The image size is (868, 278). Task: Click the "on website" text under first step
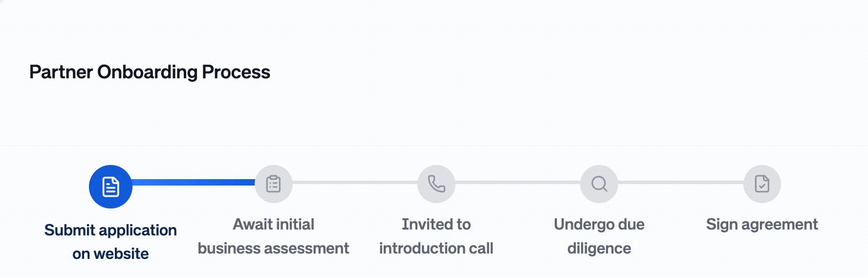click(110, 254)
